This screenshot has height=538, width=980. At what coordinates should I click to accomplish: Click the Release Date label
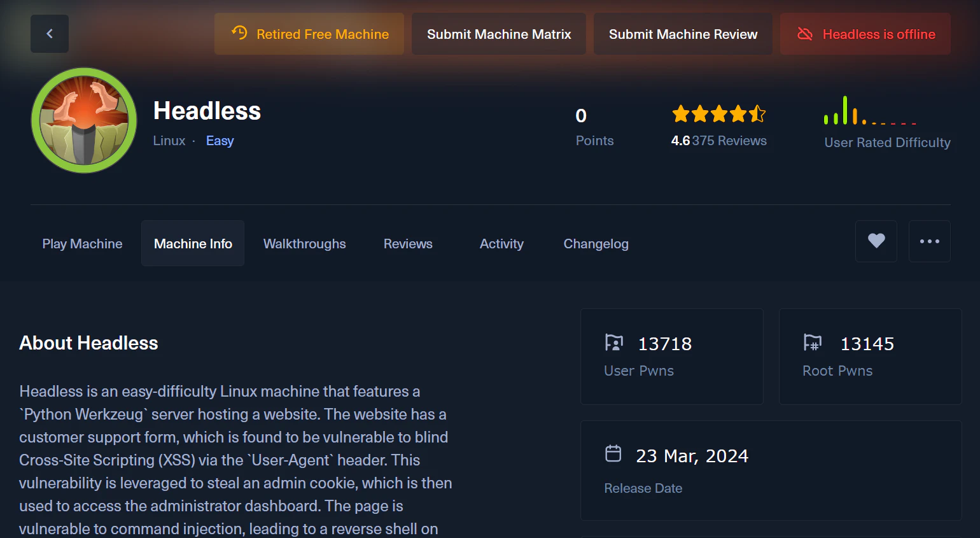tap(643, 488)
